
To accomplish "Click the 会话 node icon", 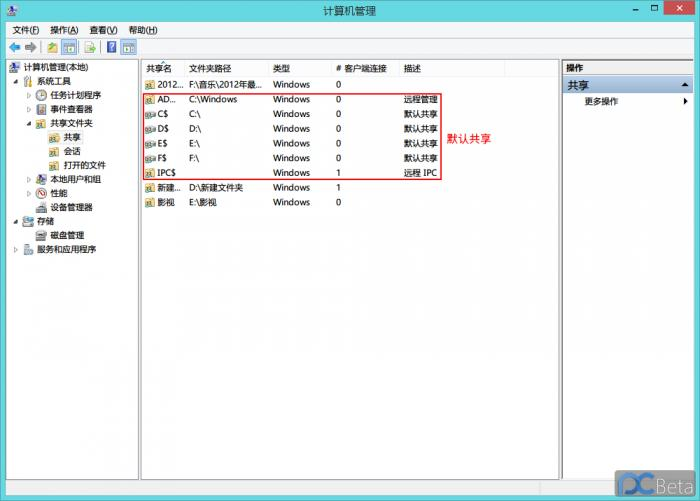I will pyautogui.click(x=54, y=152).
